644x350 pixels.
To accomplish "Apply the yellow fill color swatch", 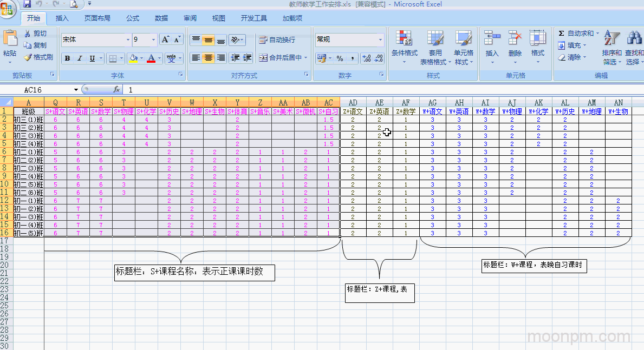I will (x=133, y=58).
